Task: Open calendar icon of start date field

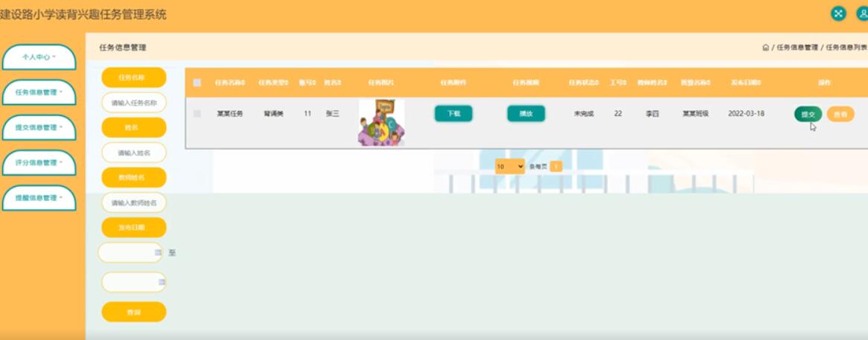Action: click(x=158, y=253)
